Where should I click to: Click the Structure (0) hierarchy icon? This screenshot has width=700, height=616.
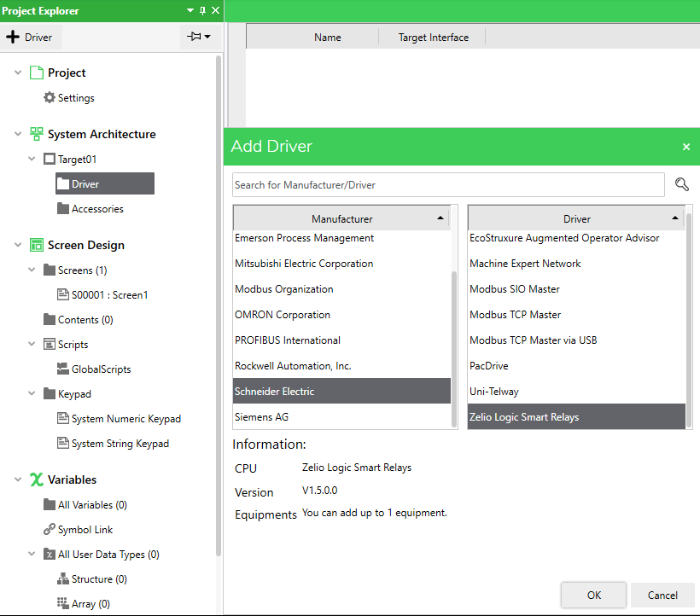click(x=63, y=578)
